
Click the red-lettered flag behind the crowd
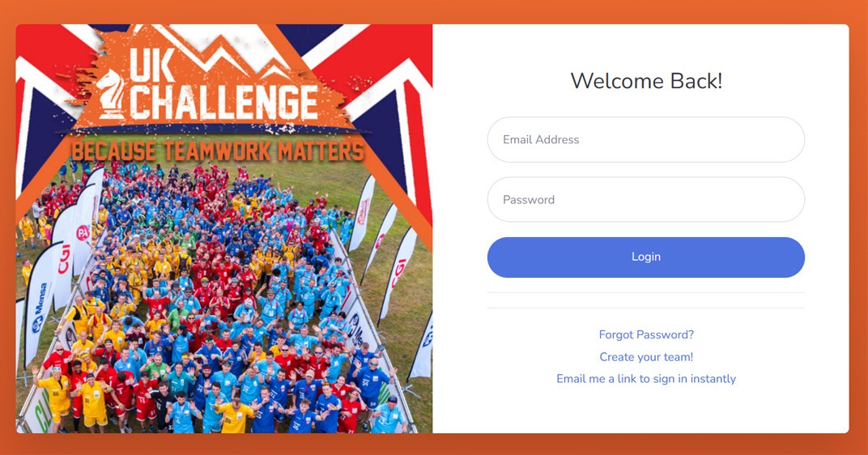(363, 213)
